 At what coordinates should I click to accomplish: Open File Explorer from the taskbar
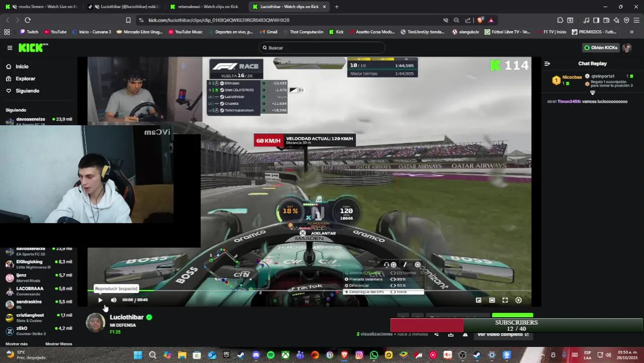click(182, 355)
